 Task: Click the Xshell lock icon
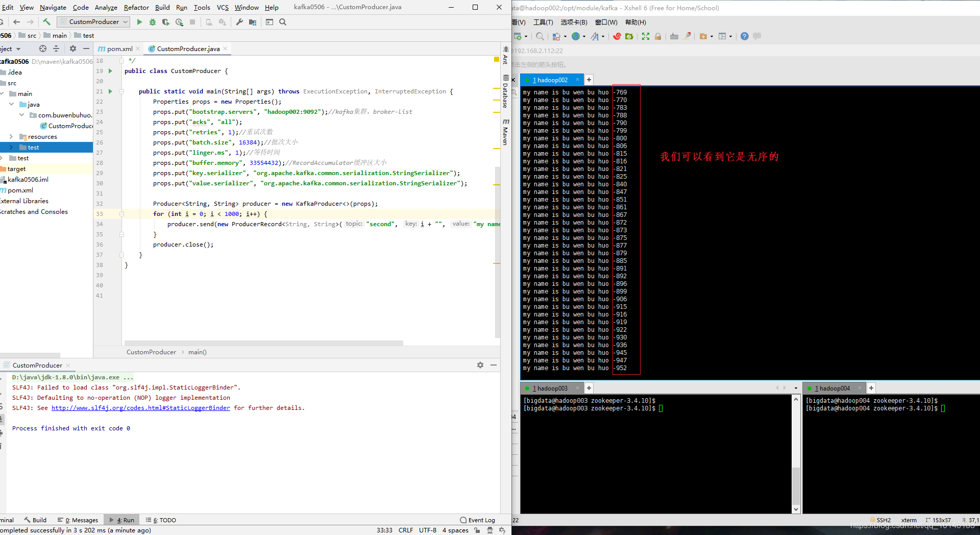(658, 36)
